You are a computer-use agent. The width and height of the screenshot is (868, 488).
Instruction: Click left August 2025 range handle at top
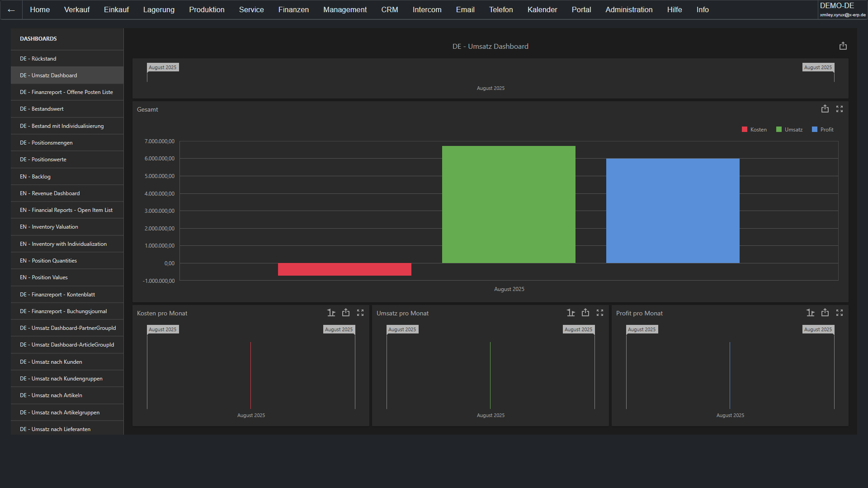[163, 67]
